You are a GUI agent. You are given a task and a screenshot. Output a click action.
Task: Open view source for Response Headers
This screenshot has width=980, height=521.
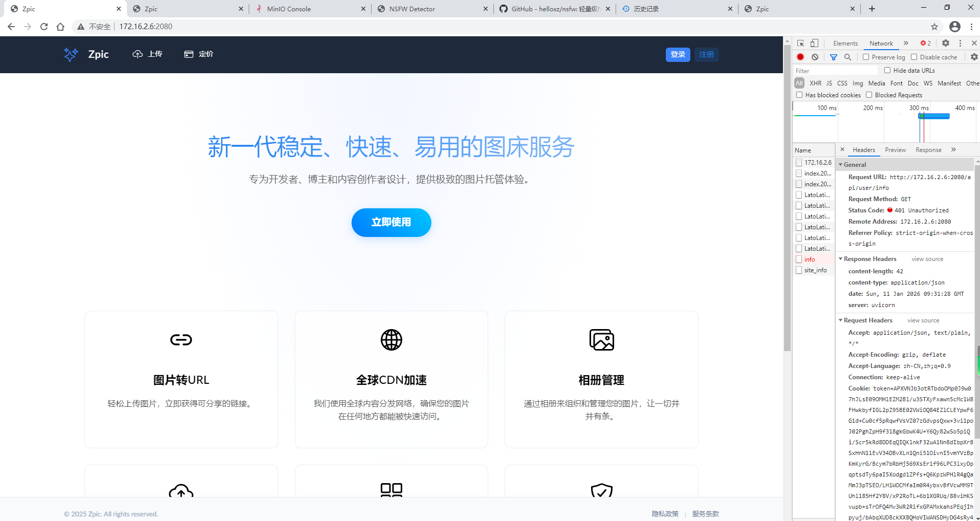(x=927, y=258)
